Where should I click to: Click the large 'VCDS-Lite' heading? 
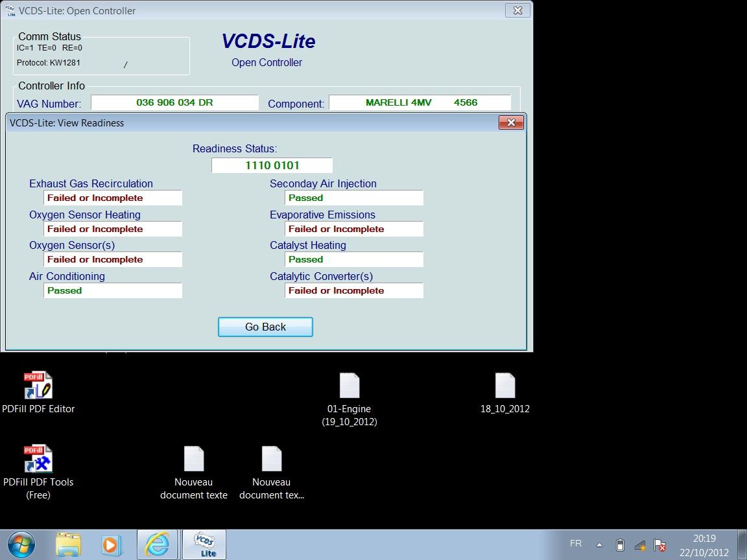pyautogui.click(x=268, y=41)
